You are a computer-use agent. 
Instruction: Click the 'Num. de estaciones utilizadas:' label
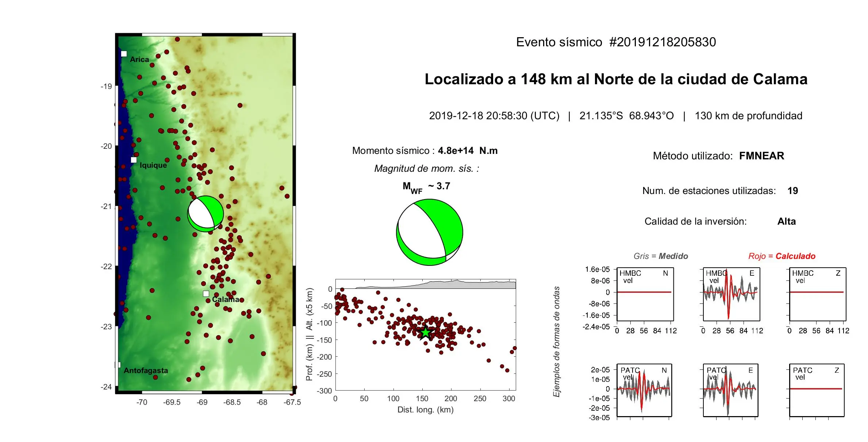click(x=709, y=191)
